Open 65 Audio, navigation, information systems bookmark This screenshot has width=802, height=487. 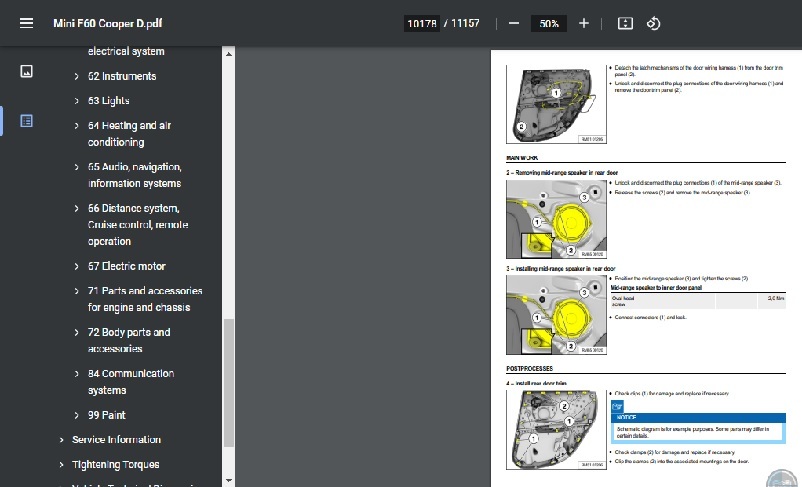135,175
